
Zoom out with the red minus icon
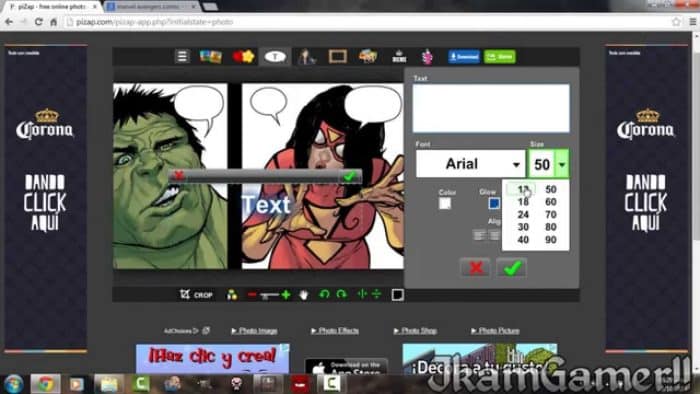coord(252,295)
